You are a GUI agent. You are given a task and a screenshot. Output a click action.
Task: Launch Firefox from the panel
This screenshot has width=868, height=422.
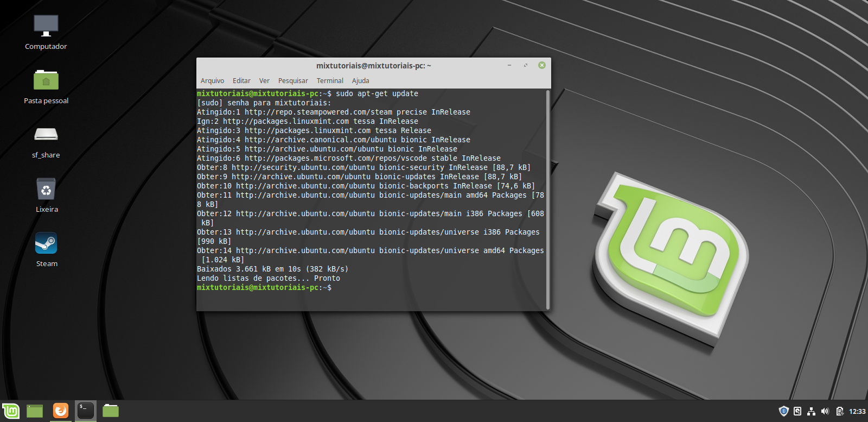coord(61,411)
